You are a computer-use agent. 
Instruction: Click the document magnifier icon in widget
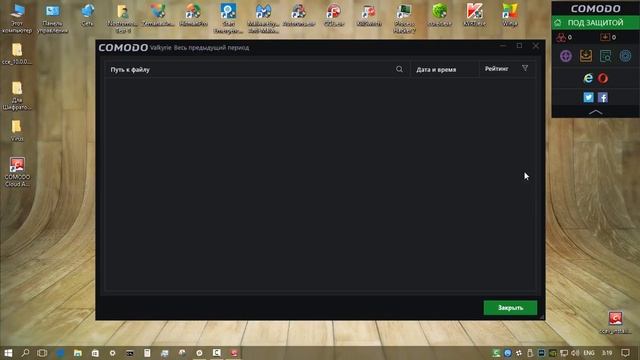[605, 56]
